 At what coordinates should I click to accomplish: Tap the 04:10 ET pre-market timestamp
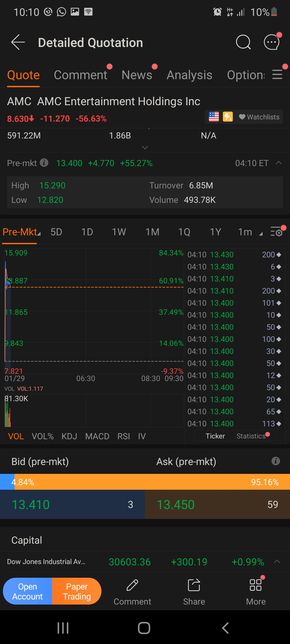pos(252,163)
